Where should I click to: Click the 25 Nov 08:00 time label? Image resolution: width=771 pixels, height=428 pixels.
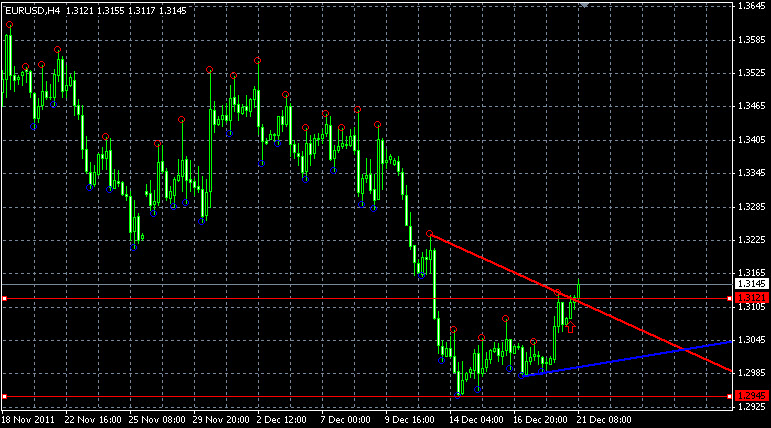[157, 420]
